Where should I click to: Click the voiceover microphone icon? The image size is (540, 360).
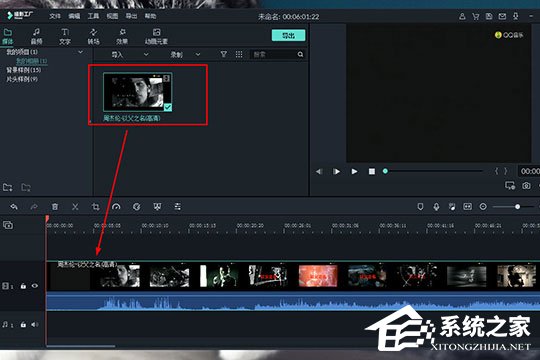[x=436, y=207]
